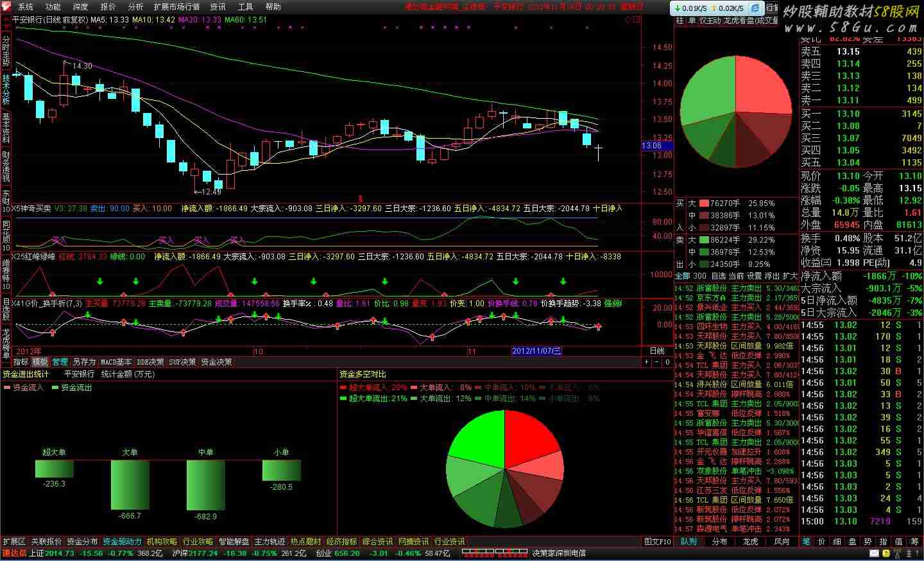Screen dimensions: 924x561
Task: Select the 盘 view button
Action: pos(852,542)
